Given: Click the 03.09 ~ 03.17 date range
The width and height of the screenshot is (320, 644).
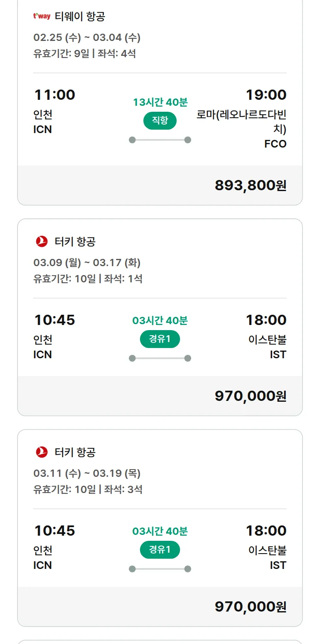Looking at the screenshot, I should click(x=87, y=262).
